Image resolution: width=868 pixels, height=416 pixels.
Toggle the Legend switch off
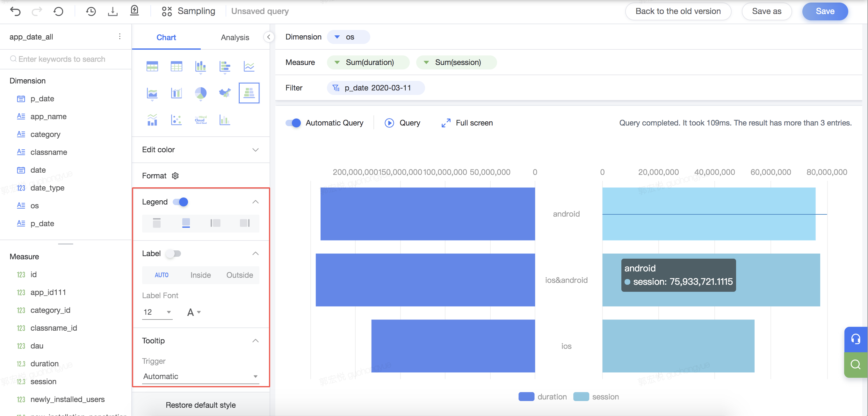[180, 202]
